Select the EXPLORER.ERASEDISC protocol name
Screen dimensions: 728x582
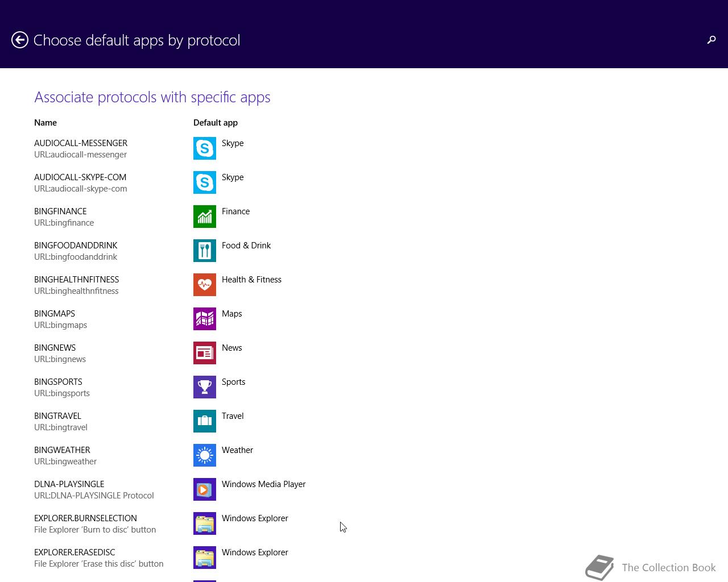pos(75,552)
